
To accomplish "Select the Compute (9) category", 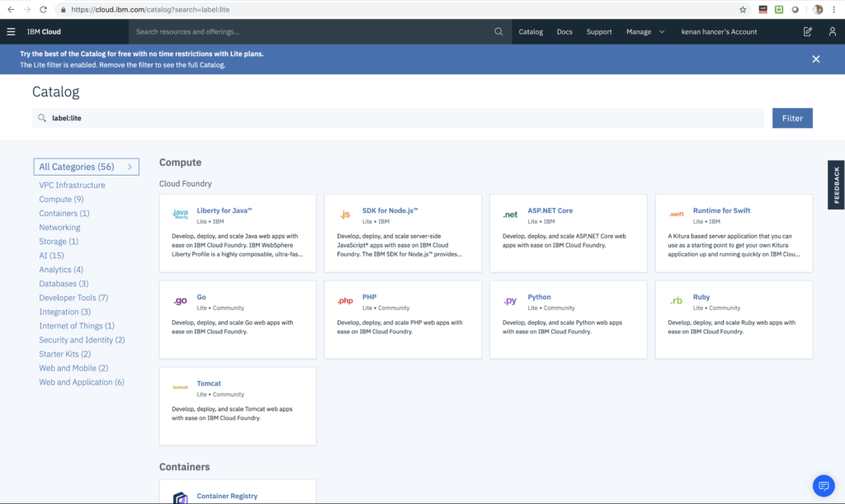I will (61, 200).
